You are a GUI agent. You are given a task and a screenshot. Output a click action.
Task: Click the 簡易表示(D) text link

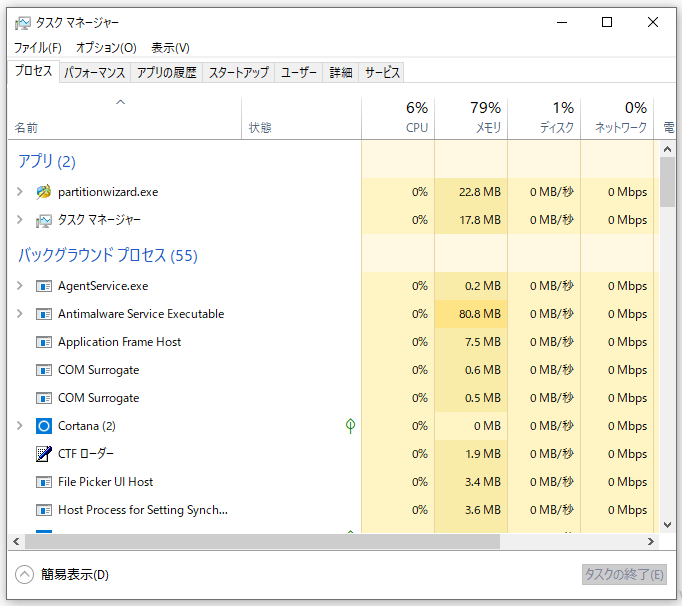pos(75,575)
